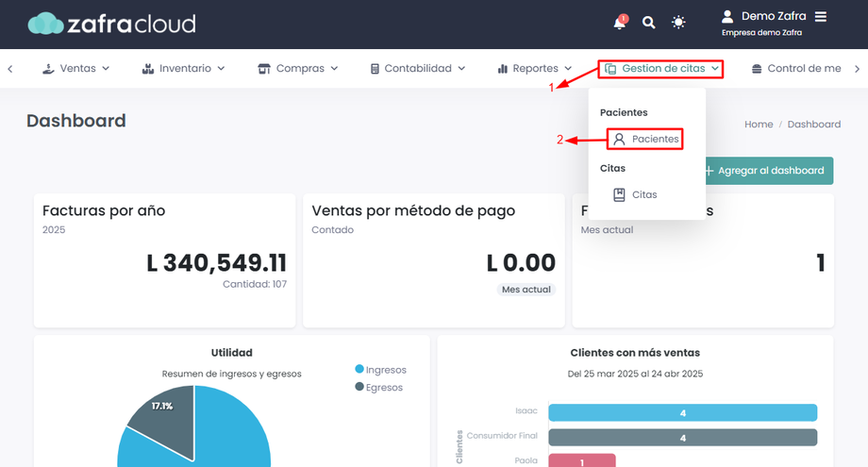Click the Contabilidad calculator icon

click(375, 69)
